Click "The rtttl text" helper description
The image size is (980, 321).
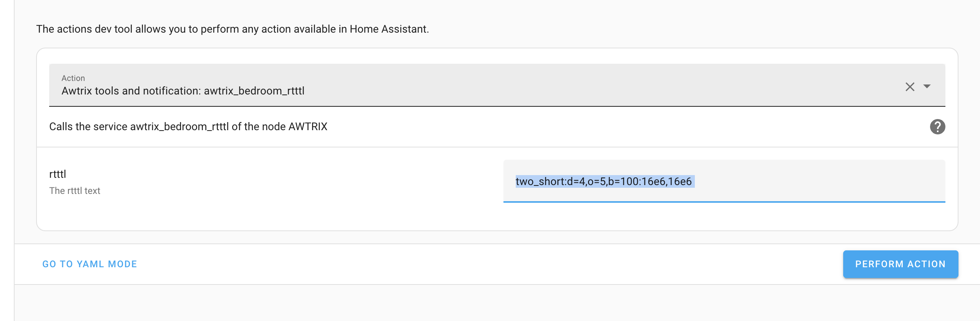tap(75, 191)
